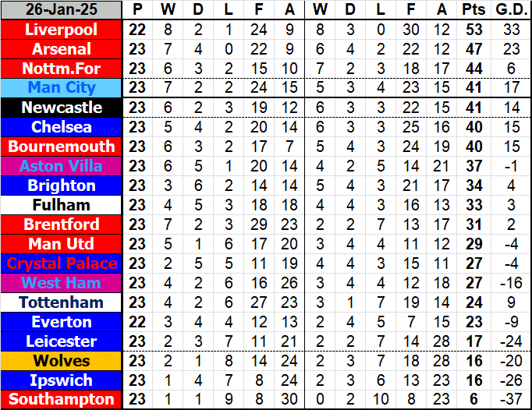
Task: Select the Fulham team name cell
Action: (62, 205)
